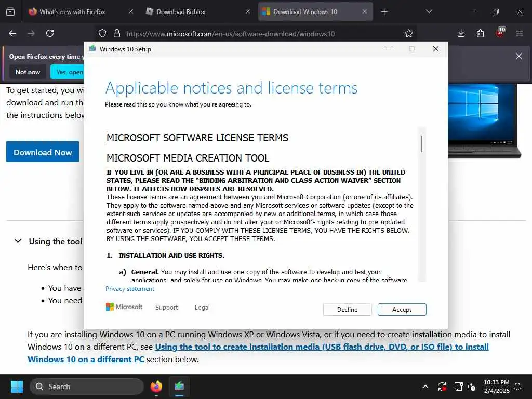Click the Applicable notices and license terms title
Screen dimensions: 532x399
pos(231,88)
